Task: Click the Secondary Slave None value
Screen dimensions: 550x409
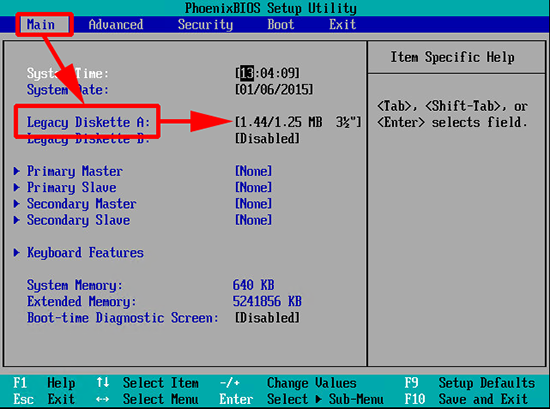Action: click(x=253, y=220)
